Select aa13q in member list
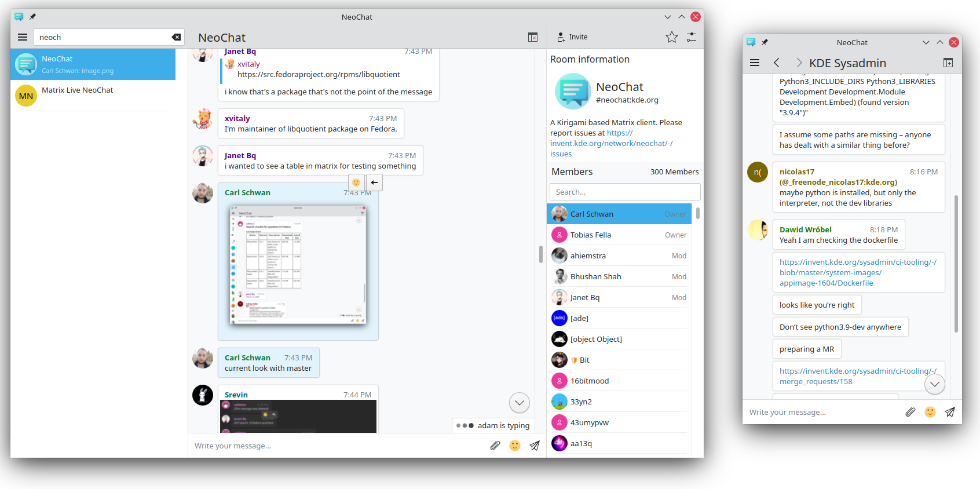Image resolution: width=980 pixels, height=489 pixels. tap(619, 443)
